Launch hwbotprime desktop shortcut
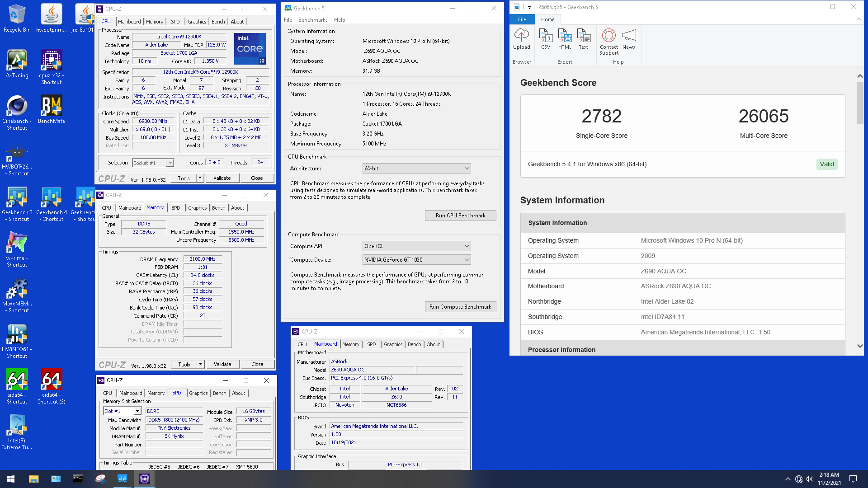The width and height of the screenshot is (868, 488). click(x=51, y=18)
